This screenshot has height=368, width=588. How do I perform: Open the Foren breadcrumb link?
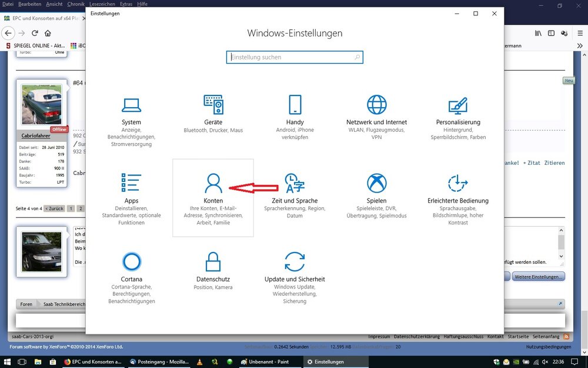point(26,304)
